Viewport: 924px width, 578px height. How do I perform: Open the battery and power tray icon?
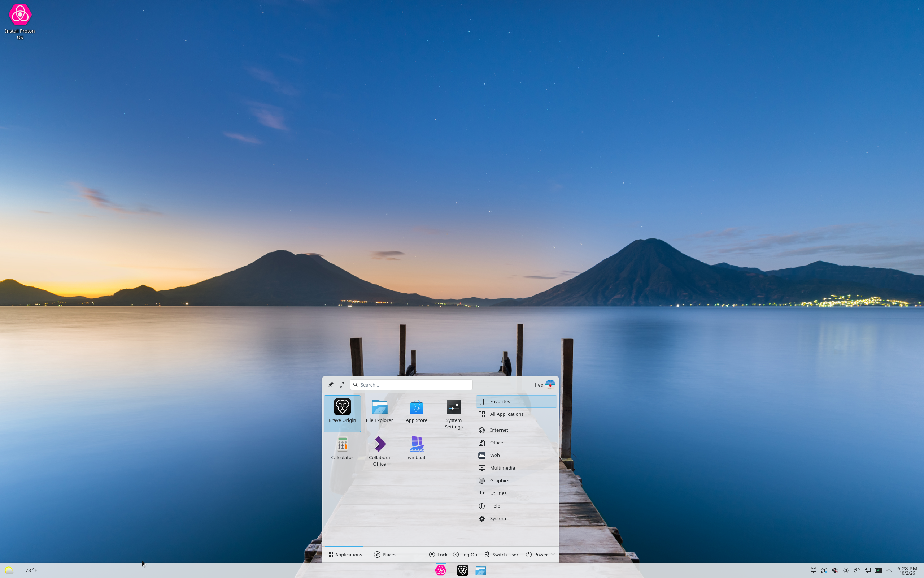click(878, 570)
